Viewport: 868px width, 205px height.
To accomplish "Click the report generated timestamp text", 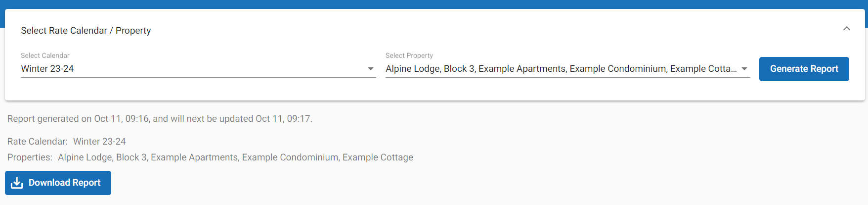I will 160,119.
